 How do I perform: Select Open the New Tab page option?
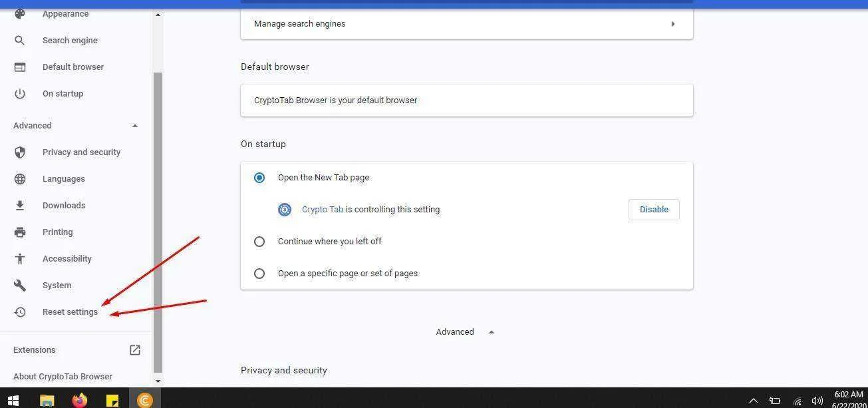[259, 178]
